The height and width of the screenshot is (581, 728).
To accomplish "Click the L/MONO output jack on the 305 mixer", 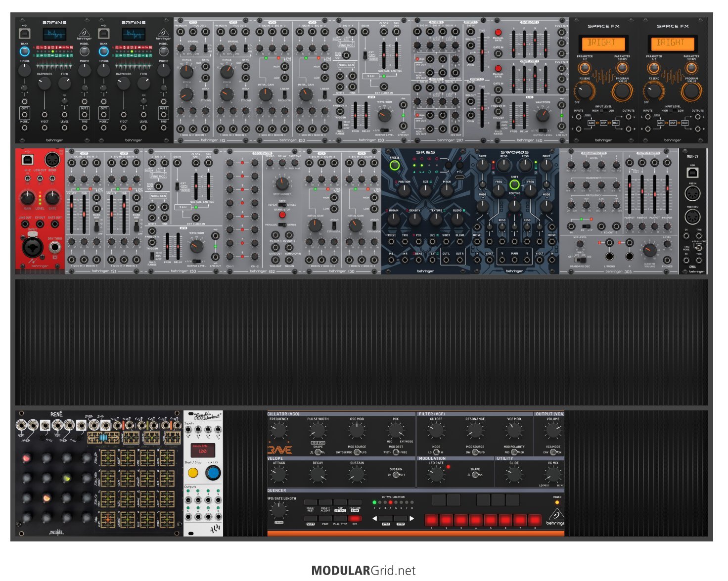I will click(x=609, y=256).
